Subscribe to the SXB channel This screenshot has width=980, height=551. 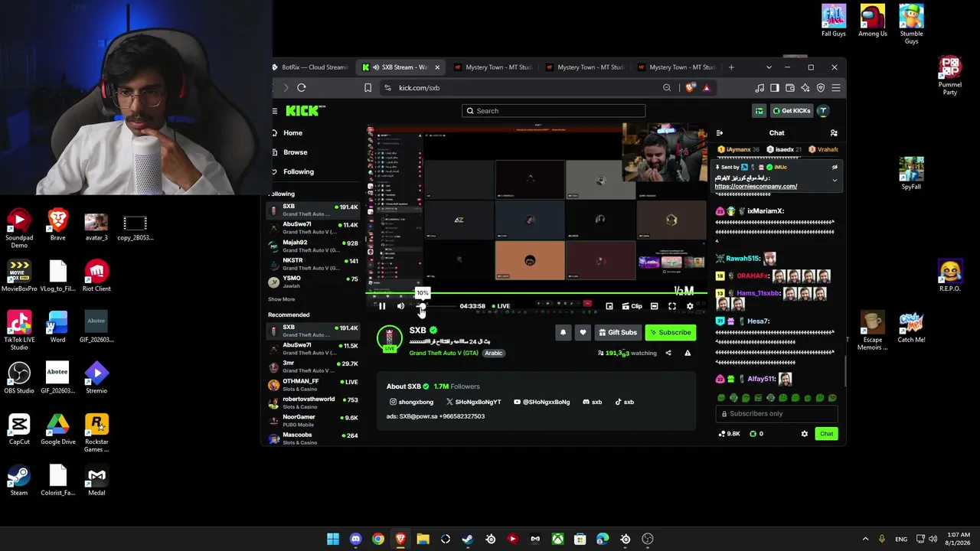click(671, 332)
